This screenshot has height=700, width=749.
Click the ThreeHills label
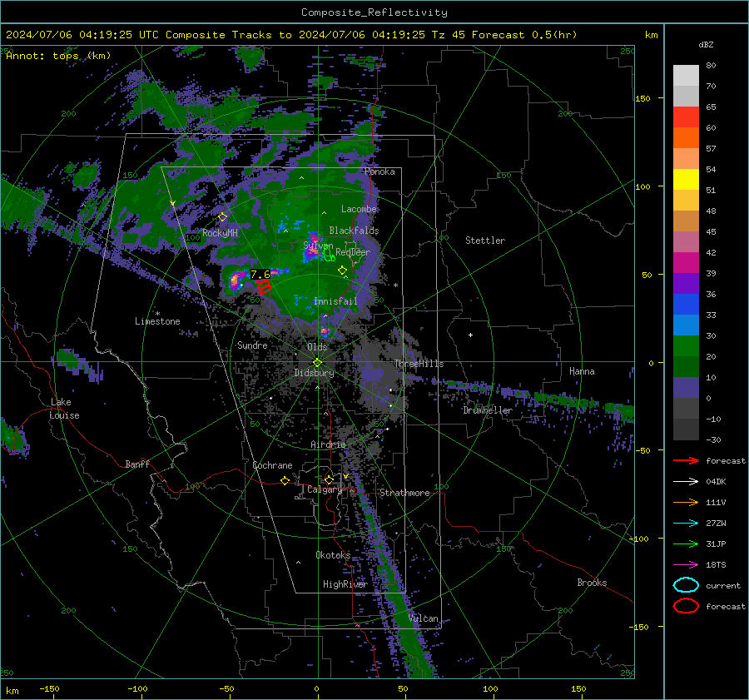click(419, 364)
